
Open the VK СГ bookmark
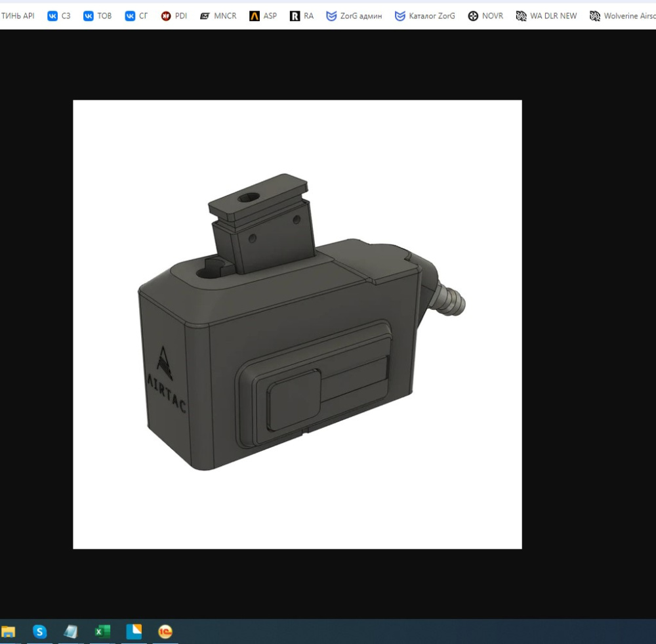136,16
